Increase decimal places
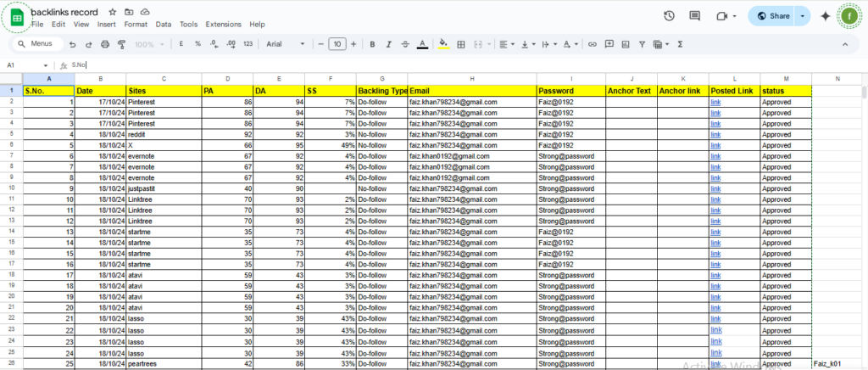This screenshot has width=868, height=370. (231, 44)
